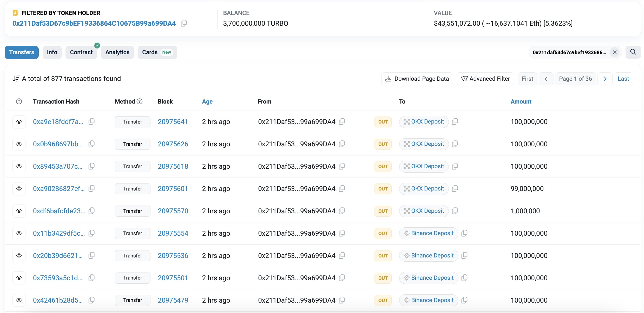644x313 pixels.
Task: Copy Binance Deposit address in block 20975501 row
Action: (x=464, y=278)
